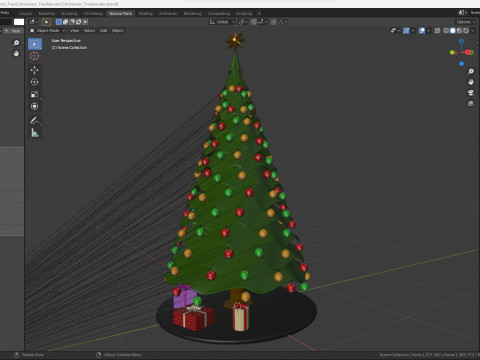
Task: Open Global transform orientation dropdown
Action: click(x=222, y=22)
